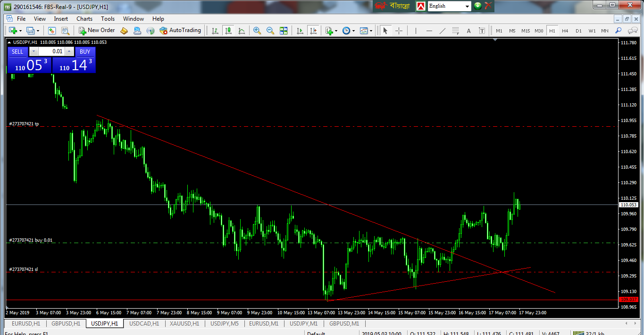Switch chart to Bar Chart mode
This screenshot has width=644, height=335.
tap(215, 31)
